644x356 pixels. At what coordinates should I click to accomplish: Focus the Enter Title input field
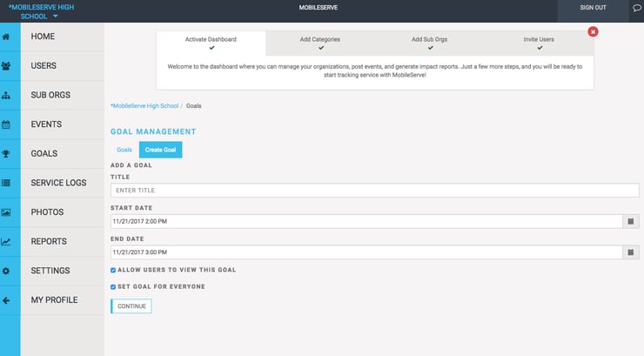[x=374, y=191]
